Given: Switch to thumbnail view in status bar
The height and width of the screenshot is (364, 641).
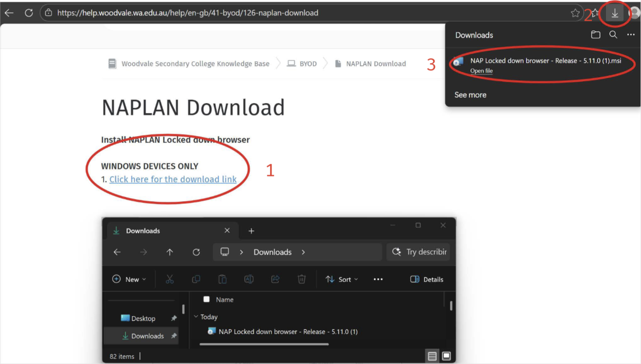Looking at the screenshot, I should coord(446,356).
